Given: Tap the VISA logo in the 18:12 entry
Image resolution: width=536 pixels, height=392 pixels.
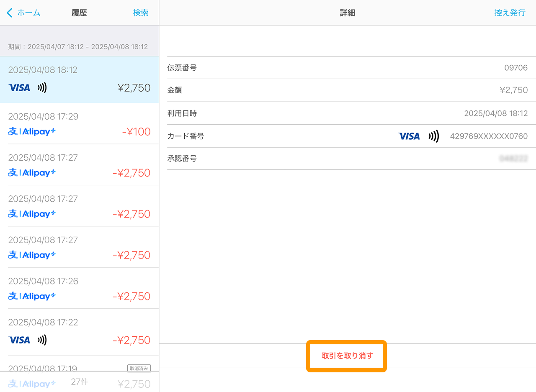Looking at the screenshot, I should pyautogui.click(x=19, y=88).
